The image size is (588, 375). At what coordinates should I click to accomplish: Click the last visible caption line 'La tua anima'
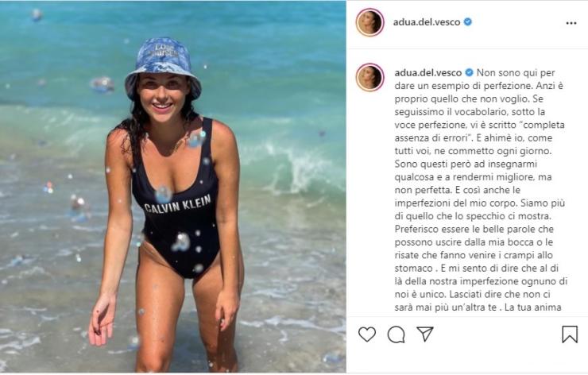533,307
